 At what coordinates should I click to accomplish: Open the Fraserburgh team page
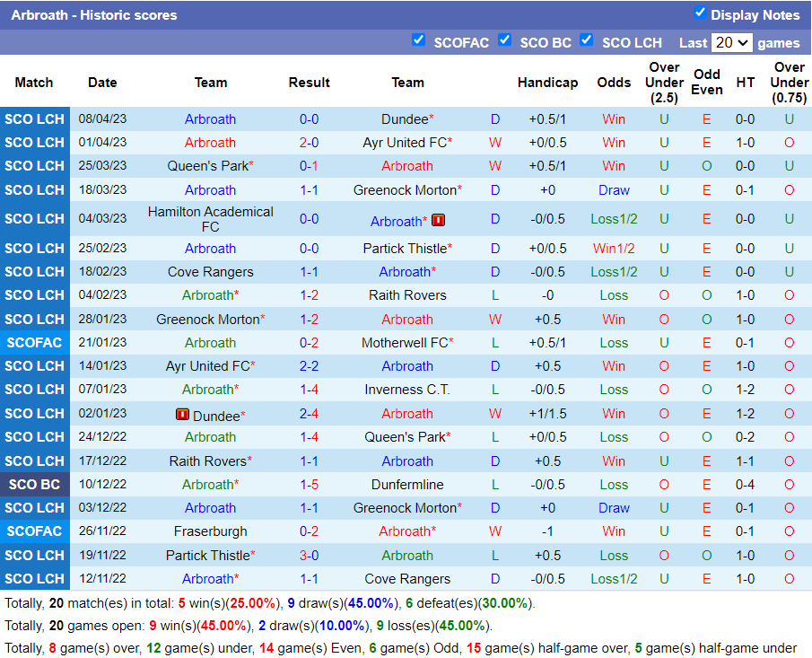210,531
